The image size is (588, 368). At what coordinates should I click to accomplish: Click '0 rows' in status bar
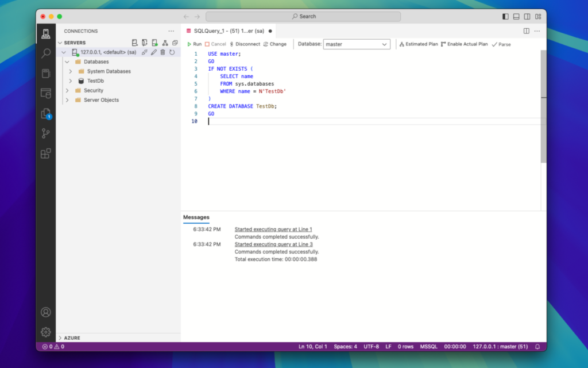[x=406, y=347]
